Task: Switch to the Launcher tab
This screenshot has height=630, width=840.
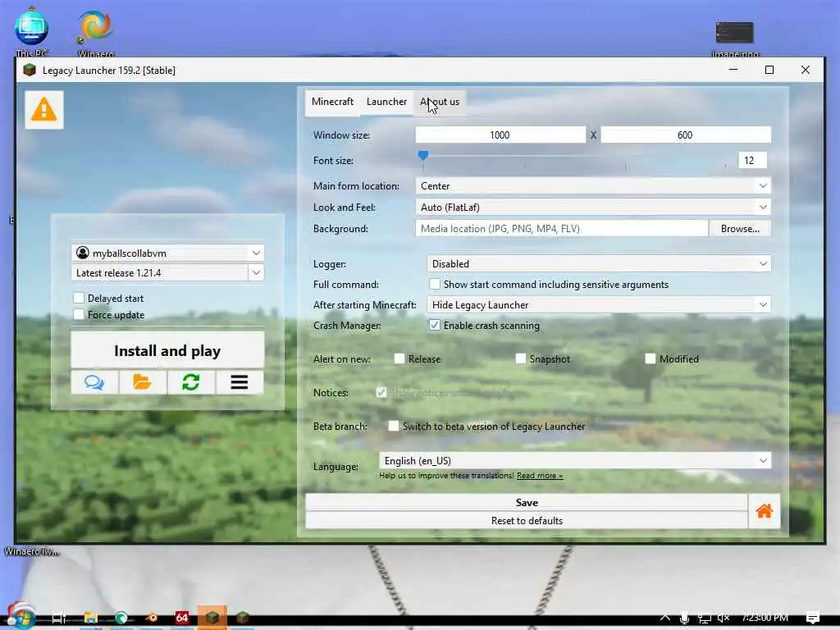Action: (x=386, y=102)
